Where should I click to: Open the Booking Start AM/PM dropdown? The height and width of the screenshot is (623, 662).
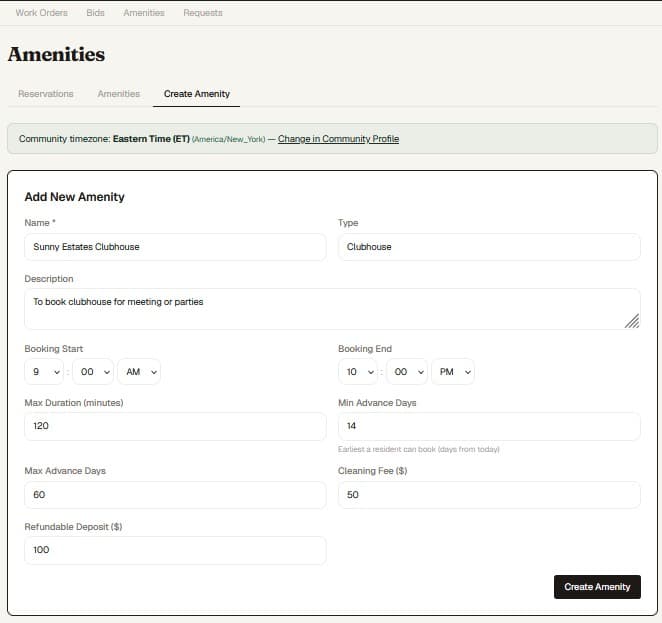[139, 372]
